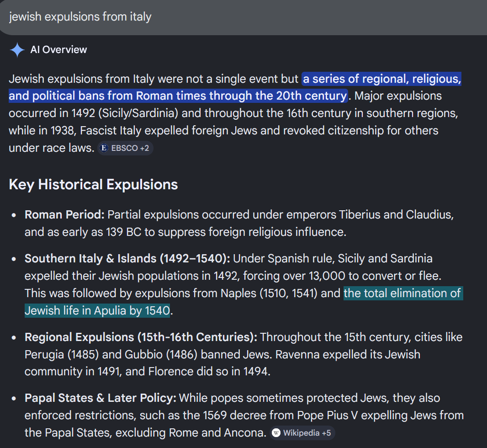Click the teal highlighted 'total elimination of Jewish life' text
Viewport: 487px width, 448px height.
click(403, 293)
